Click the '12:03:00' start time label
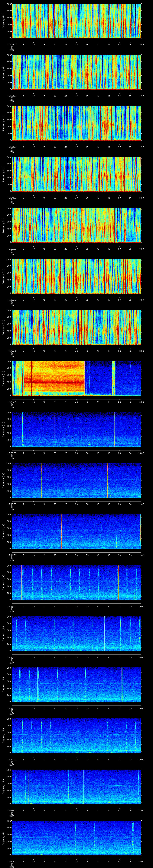 12,147
